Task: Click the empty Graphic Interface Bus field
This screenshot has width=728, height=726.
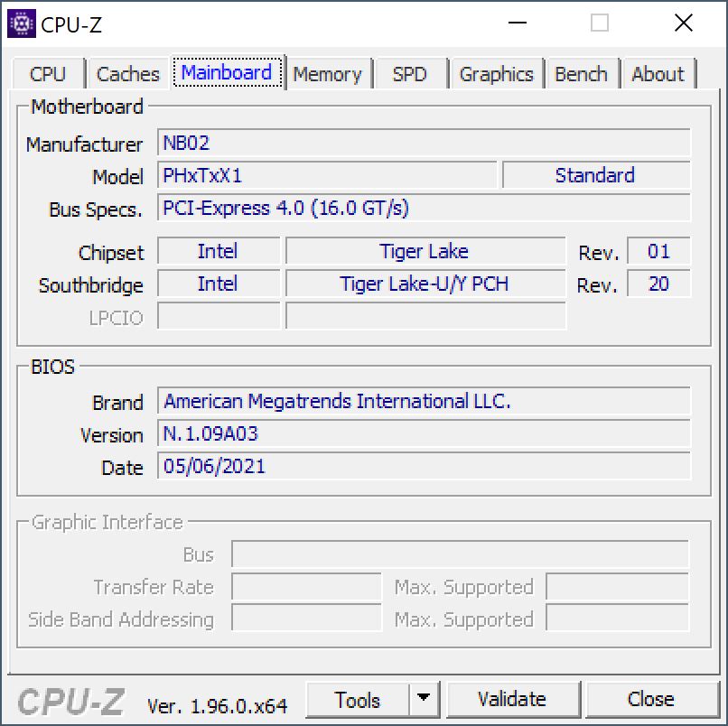Action: point(460,554)
